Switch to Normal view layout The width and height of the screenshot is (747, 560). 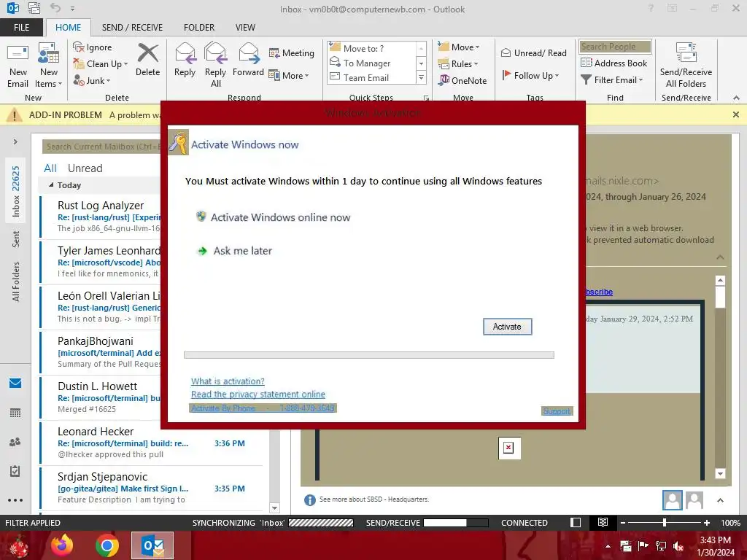[576, 523]
